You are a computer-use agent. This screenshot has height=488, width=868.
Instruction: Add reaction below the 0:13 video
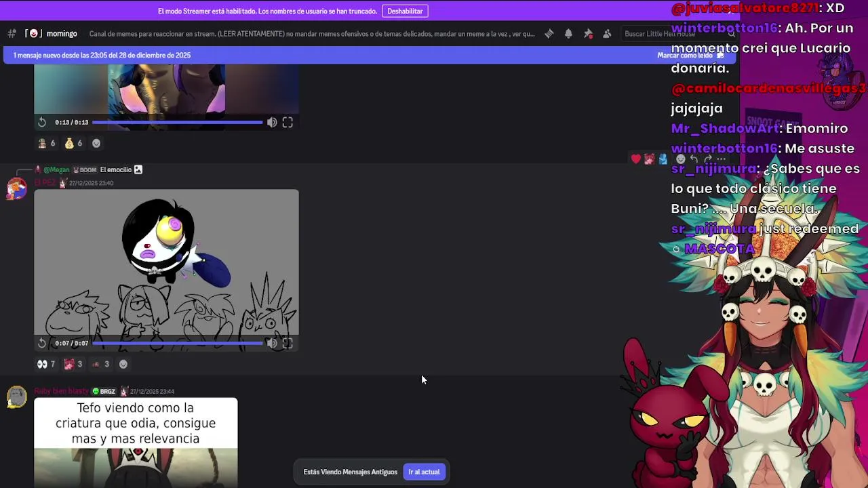96,143
